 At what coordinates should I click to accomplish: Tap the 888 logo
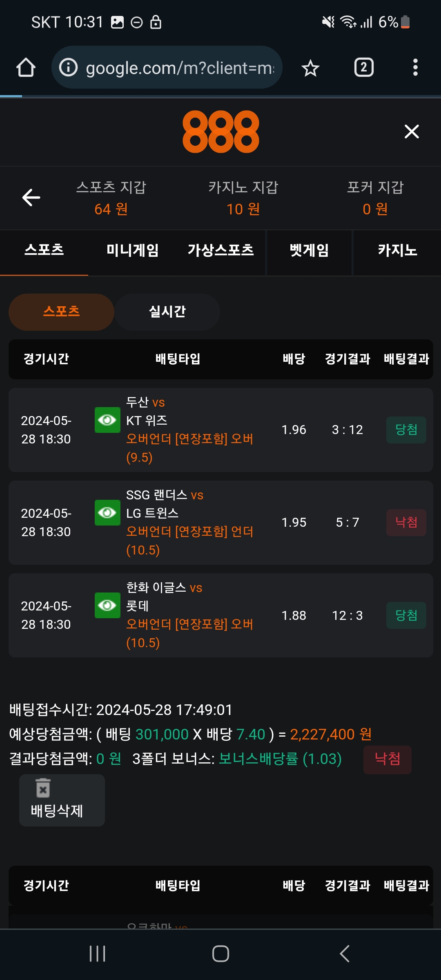pyautogui.click(x=220, y=131)
